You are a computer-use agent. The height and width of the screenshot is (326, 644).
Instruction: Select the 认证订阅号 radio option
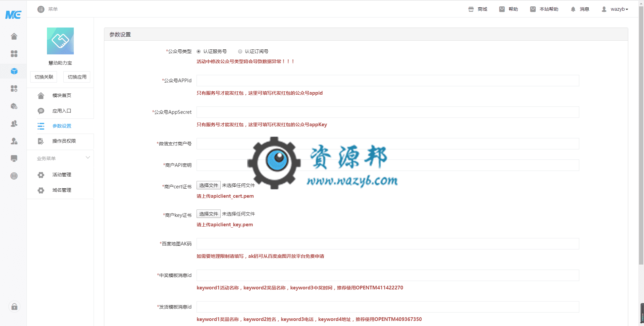240,51
